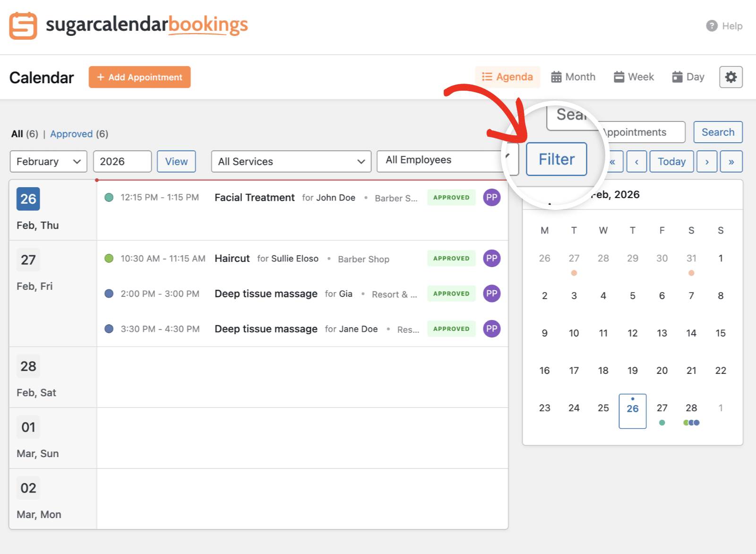Click the Add Appointment button
The width and height of the screenshot is (756, 554).
pyautogui.click(x=139, y=77)
